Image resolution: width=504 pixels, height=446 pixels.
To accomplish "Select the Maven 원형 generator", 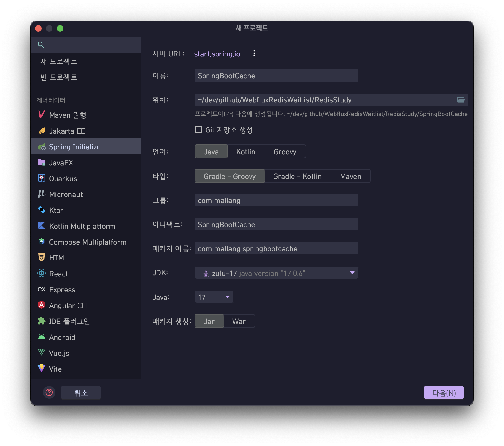I will tap(86, 115).
